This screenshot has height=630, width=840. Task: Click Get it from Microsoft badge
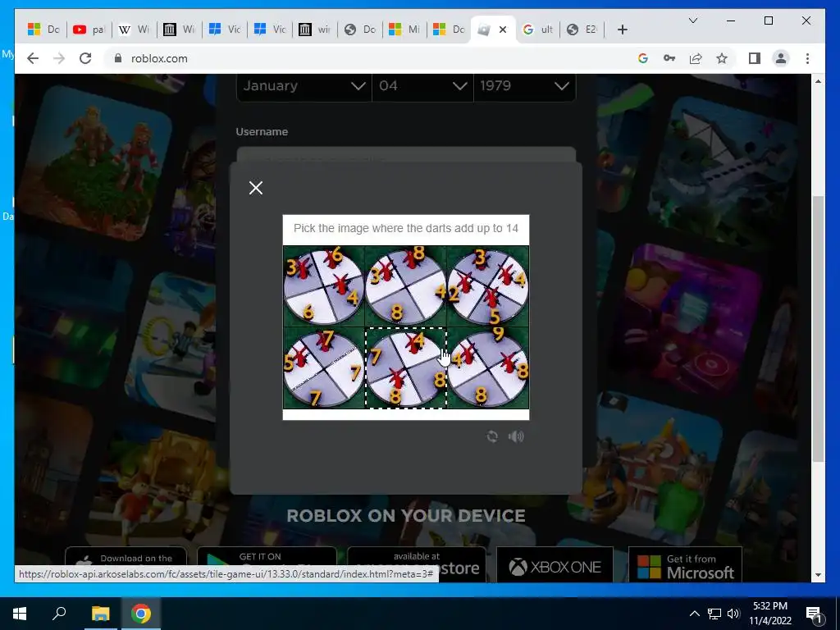(x=685, y=564)
